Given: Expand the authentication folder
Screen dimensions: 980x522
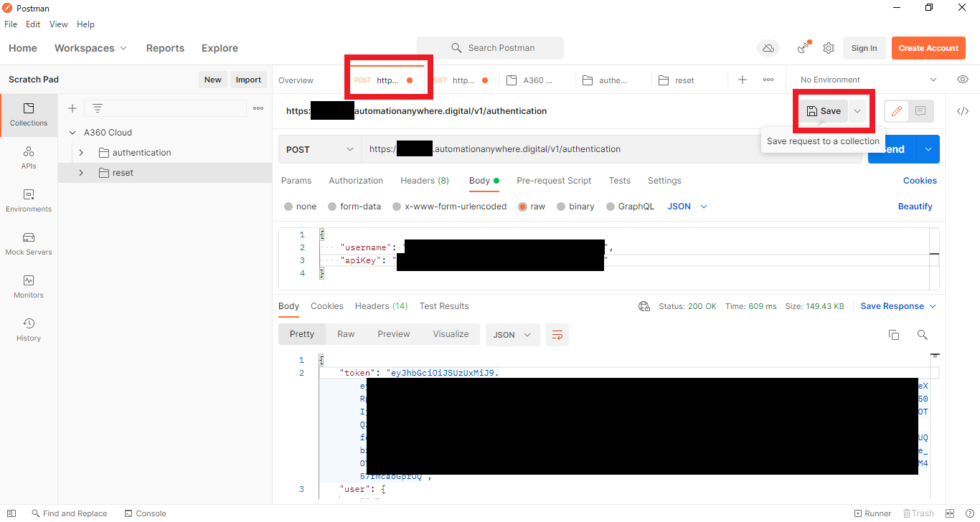Looking at the screenshot, I should pos(81,153).
